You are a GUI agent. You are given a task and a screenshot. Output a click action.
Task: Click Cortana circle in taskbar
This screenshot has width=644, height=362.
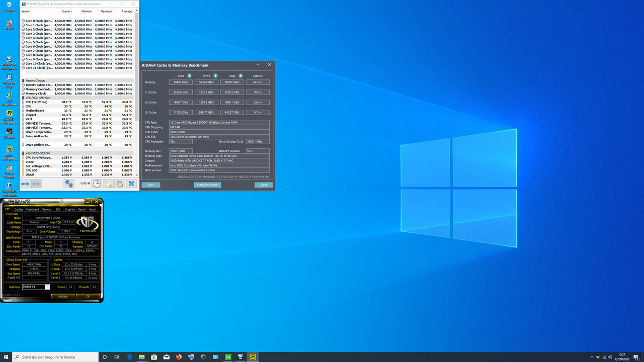point(105,357)
